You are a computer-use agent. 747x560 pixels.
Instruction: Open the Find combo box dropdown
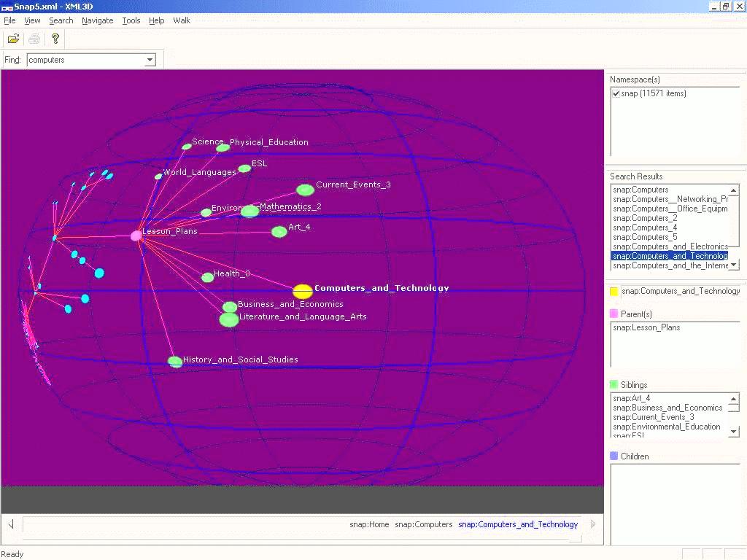tap(150, 60)
